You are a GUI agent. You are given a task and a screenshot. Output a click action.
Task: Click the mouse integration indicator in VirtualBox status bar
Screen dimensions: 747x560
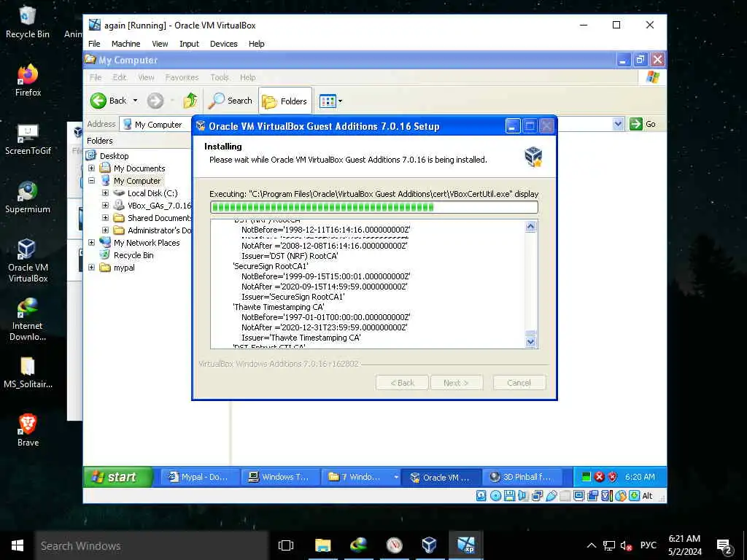pos(621,496)
